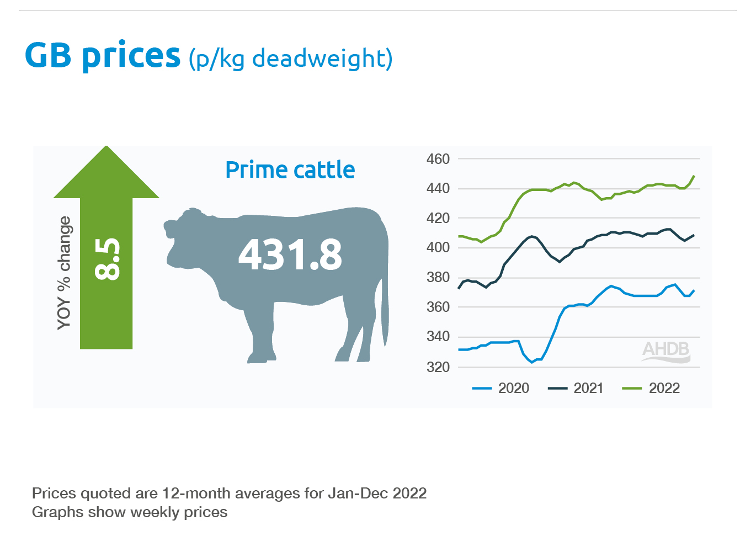Select the 2021 legend label

(x=589, y=389)
